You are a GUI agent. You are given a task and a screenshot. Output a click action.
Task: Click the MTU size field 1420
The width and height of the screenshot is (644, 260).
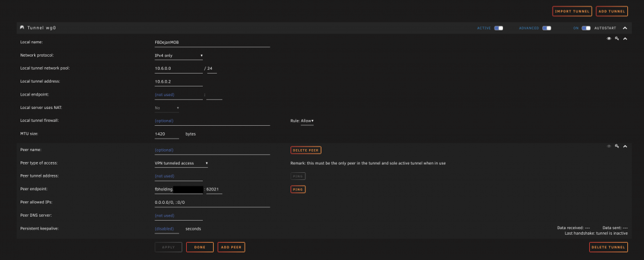(x=167, y=134)
